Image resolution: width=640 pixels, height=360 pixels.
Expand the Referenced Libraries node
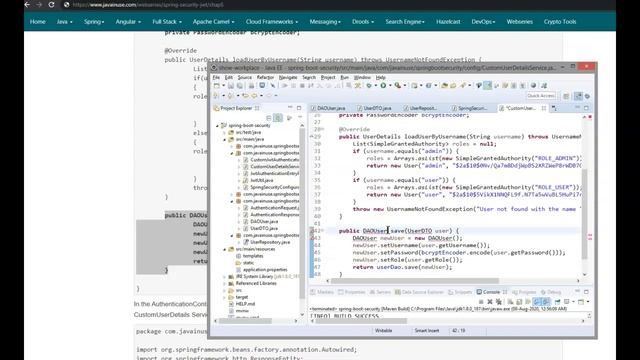224,283
